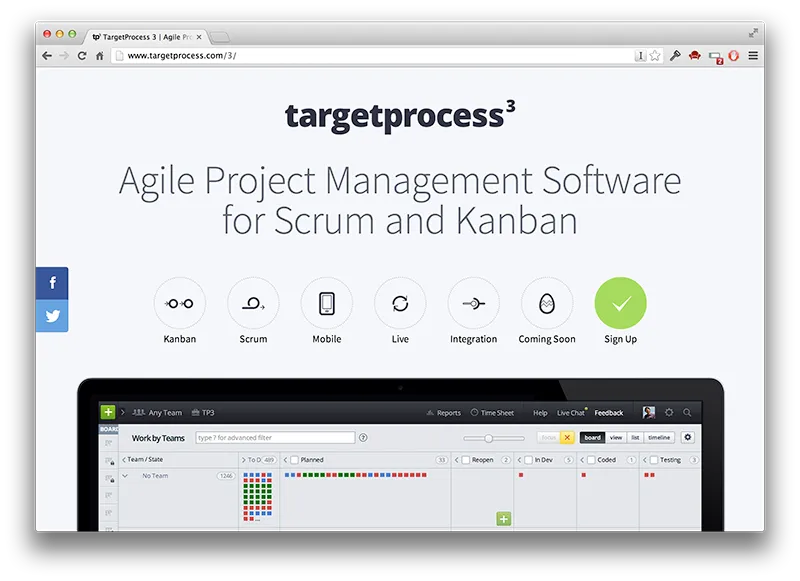Open the Mobile feature icon
The height and width of the screenshot is (581, 800).
pos(327,303)
